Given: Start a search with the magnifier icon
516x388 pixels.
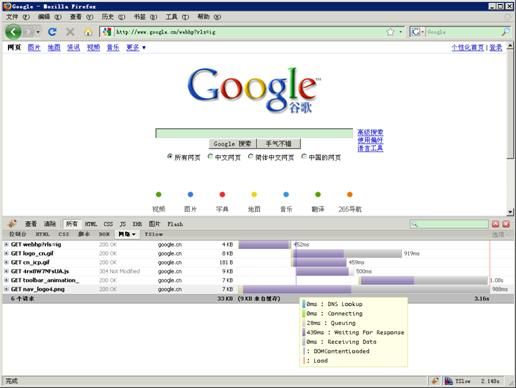Looking at the screenshot, I should point(505,32).
